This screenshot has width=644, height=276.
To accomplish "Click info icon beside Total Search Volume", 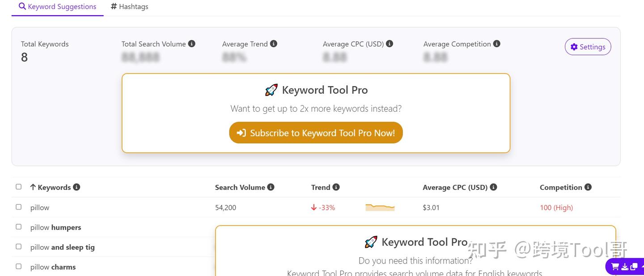I will 191,44.
